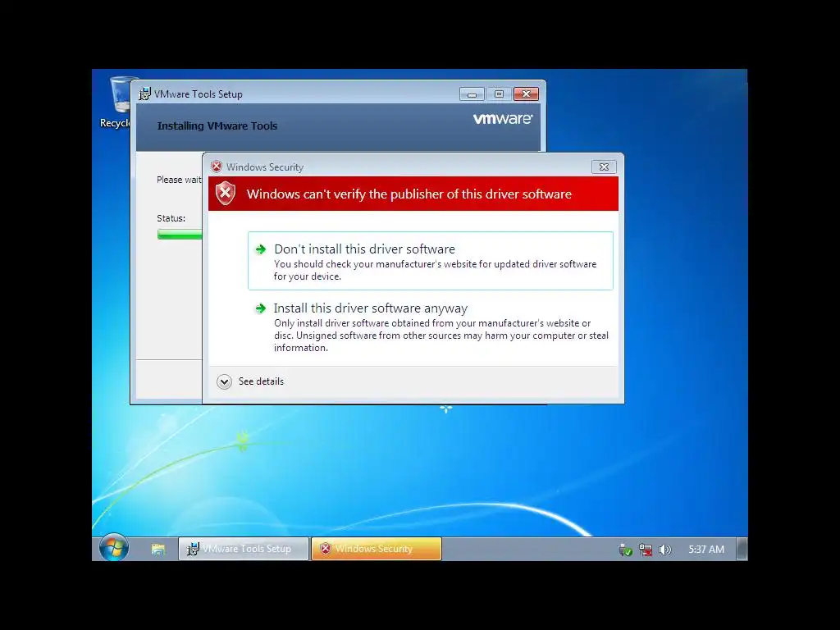
Task: Click the See details label text
Action: click(261, 381)
